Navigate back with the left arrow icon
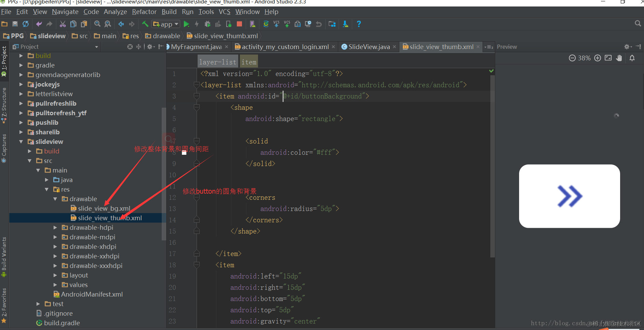This screenshot has width=644, height=330. (x=121, y=24)
